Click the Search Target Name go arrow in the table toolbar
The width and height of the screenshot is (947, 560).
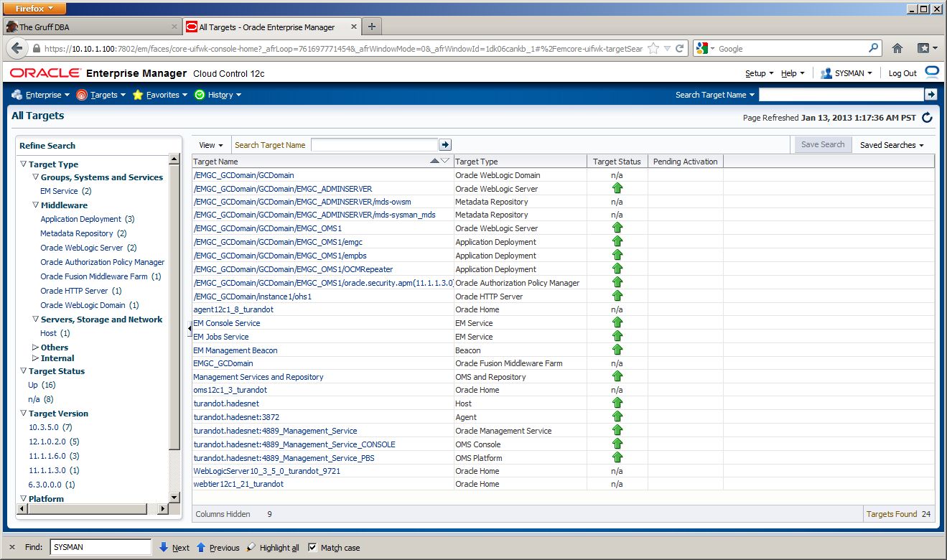coord(445,145)
